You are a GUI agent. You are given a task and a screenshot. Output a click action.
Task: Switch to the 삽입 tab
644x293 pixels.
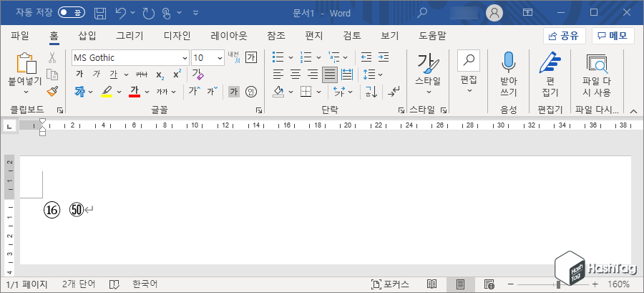click(87, 36)
